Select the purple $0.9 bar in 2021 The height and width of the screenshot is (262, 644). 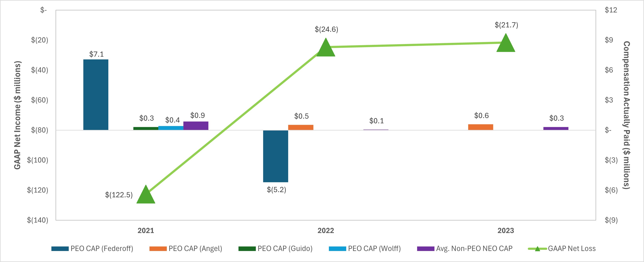click(196, 126)
